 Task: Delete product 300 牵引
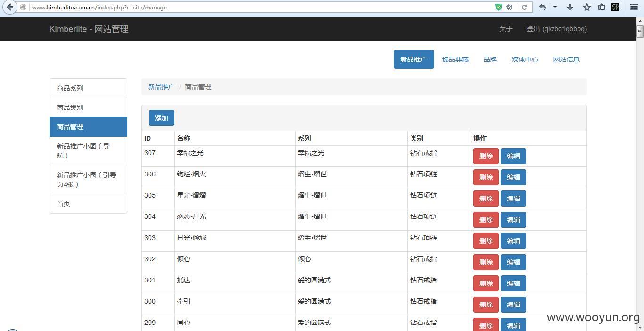coord(486,305)
